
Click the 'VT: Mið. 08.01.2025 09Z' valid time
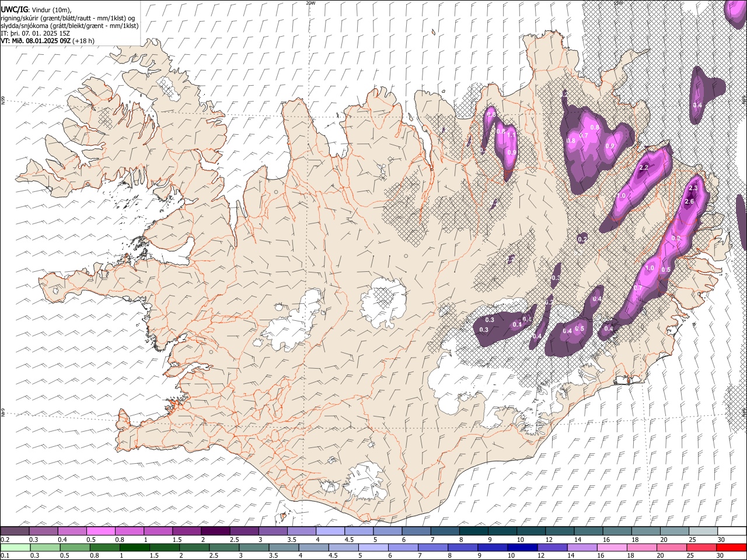[36, 41]
